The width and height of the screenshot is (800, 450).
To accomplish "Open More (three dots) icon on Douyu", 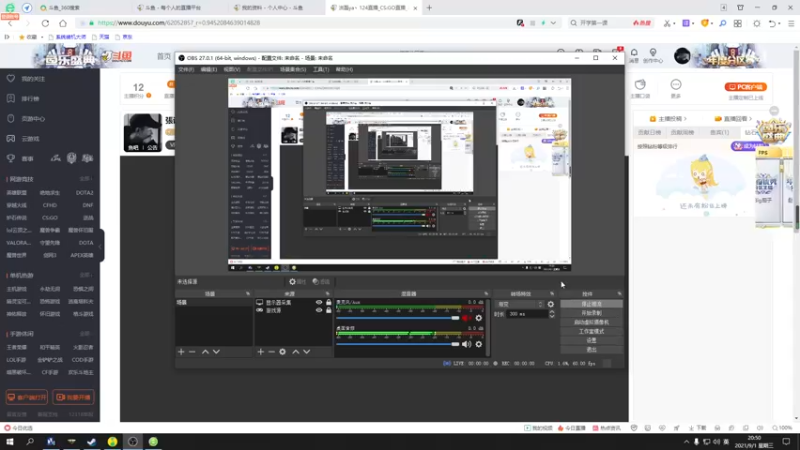I will click(676, 84).
